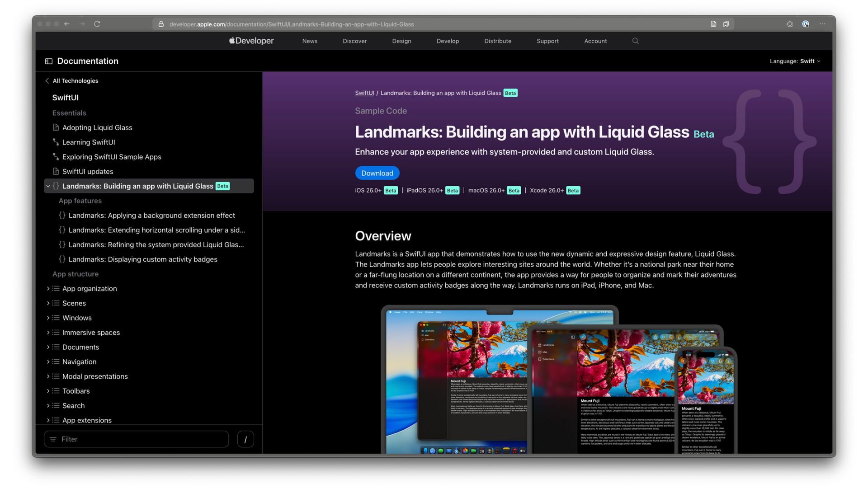The height and width of the screenshot is (488, 868).
Task: Go back using the browser back arrow
Action: point(67,24)
